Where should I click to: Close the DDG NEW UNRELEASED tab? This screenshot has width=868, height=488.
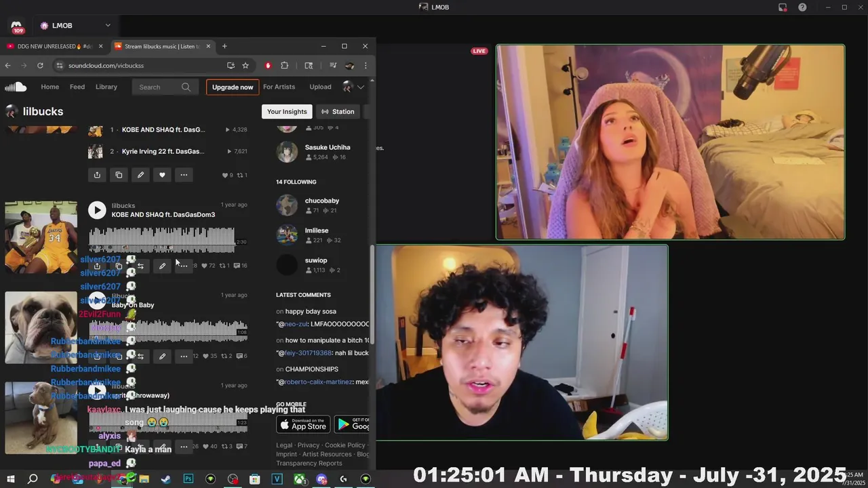pos(100,46)
